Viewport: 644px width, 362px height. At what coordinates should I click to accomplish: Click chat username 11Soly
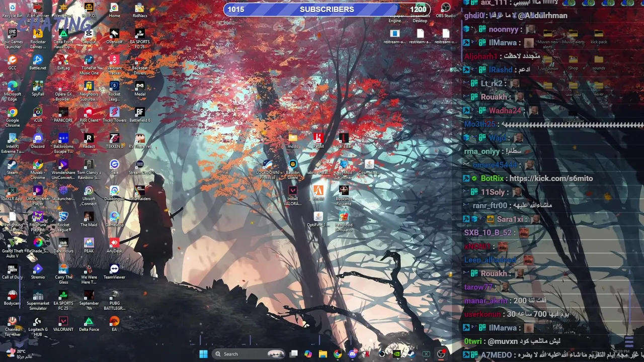click(493, 192)
